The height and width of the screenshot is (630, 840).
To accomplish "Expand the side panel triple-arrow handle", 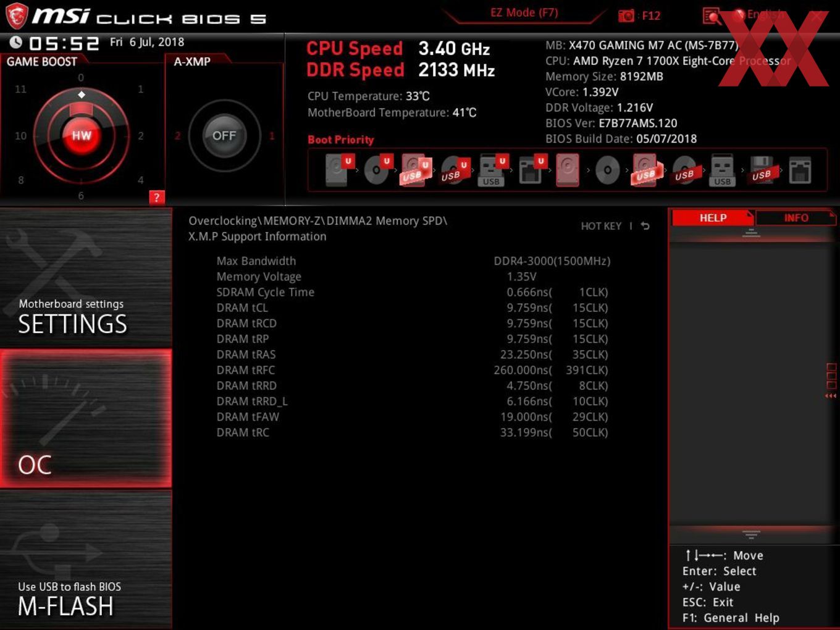I will coord(831,396).
